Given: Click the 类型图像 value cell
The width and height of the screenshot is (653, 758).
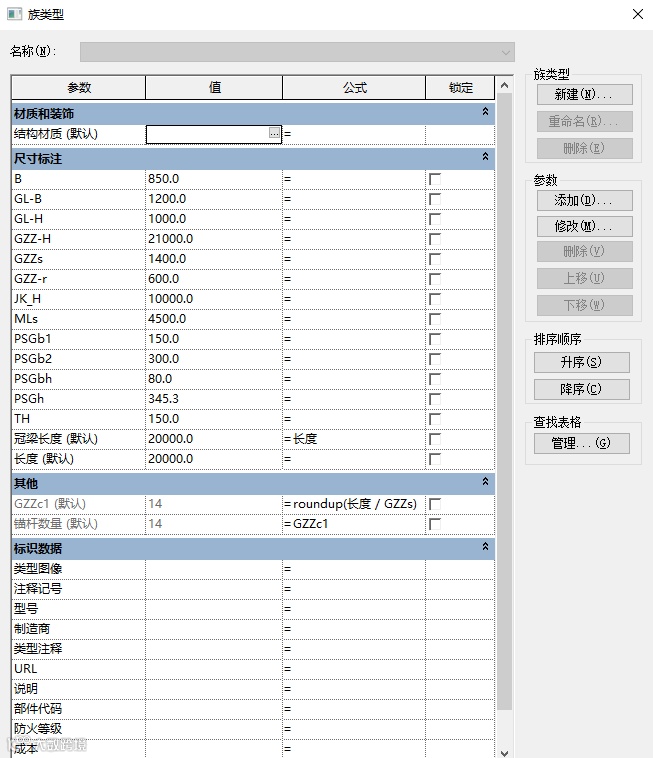Looking at the screenshot, I should pos(214,569).
